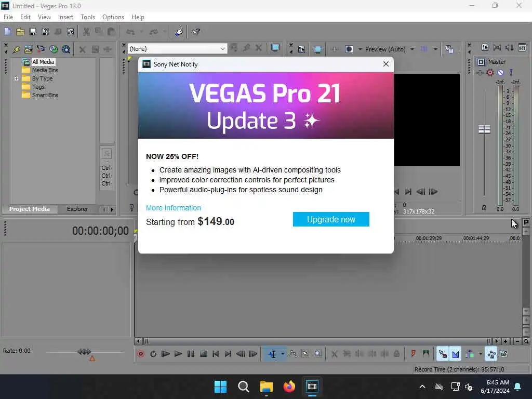Toggle Ignore Event Grouping button
Image resolution: width=532 pixels, height=399 pixels.
click(x=504, y=354)
